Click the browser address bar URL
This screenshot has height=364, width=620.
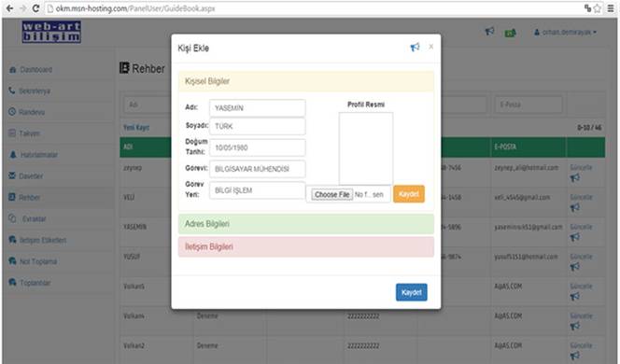pos(135,8)
